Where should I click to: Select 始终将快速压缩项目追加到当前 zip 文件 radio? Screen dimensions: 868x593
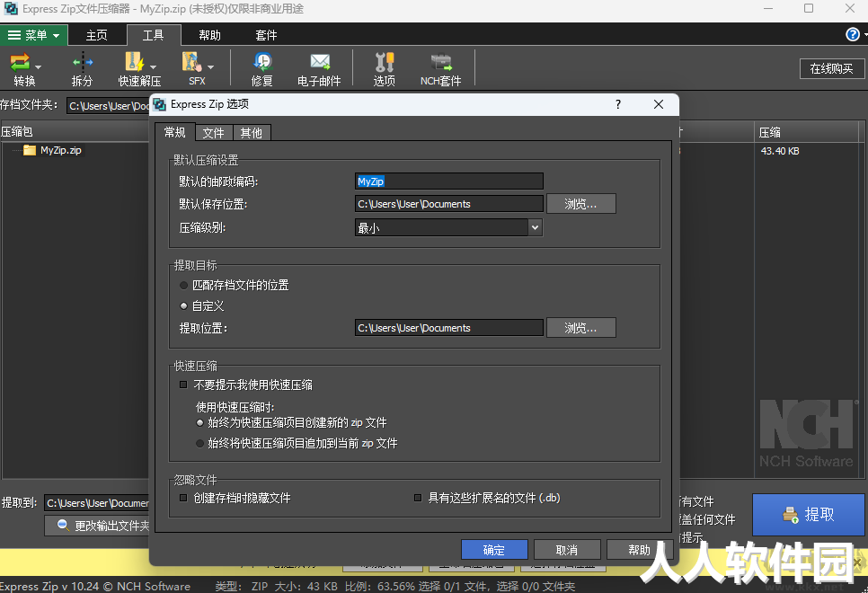tap(199, 443)
